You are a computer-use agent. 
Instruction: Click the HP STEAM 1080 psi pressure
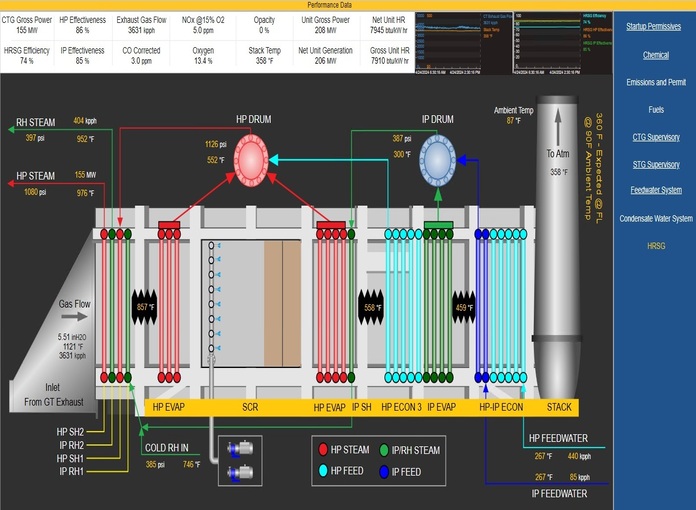coord(35,192)
